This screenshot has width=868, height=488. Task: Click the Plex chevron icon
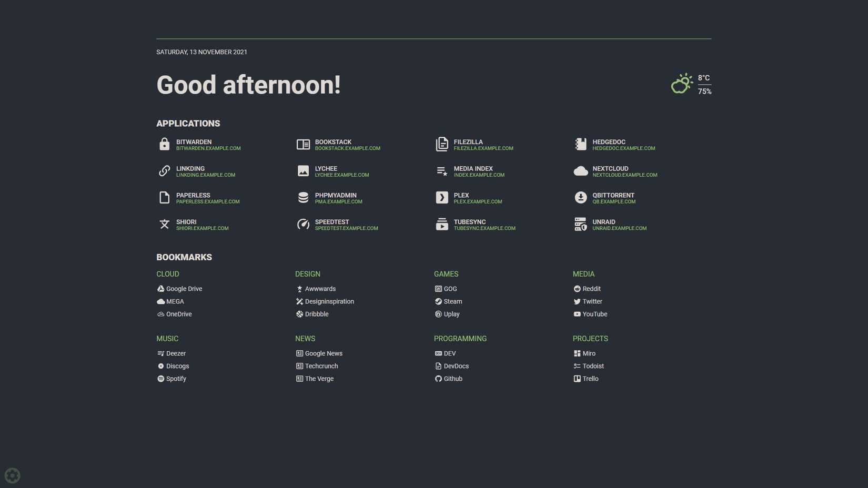[442, 198]
